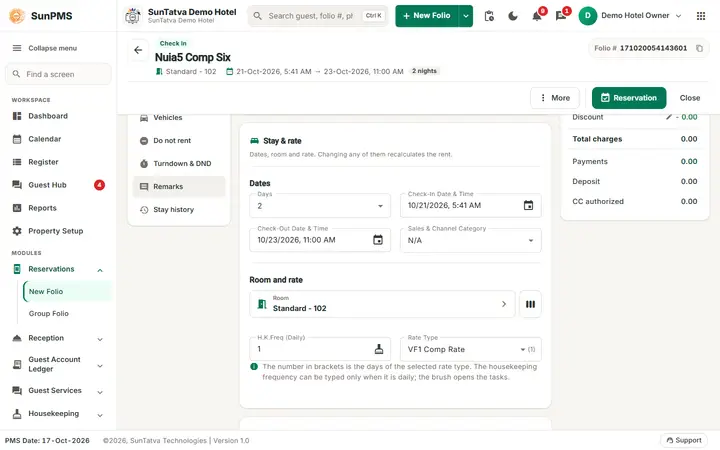Edit discount pencil icon
This screenshot has width=720, height=450.
(669, 117)
